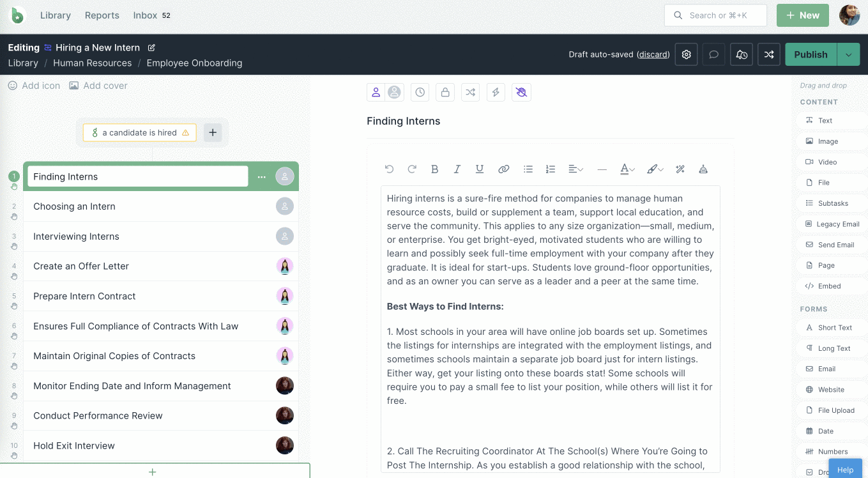Toggle italic formatting
The image size is (868, 478).
point(457,169)
